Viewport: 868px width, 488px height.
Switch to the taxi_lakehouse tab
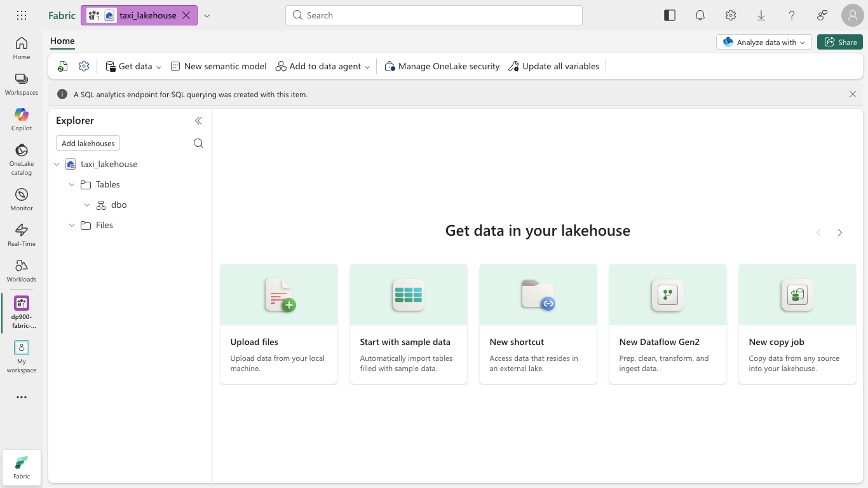(139, 15)
